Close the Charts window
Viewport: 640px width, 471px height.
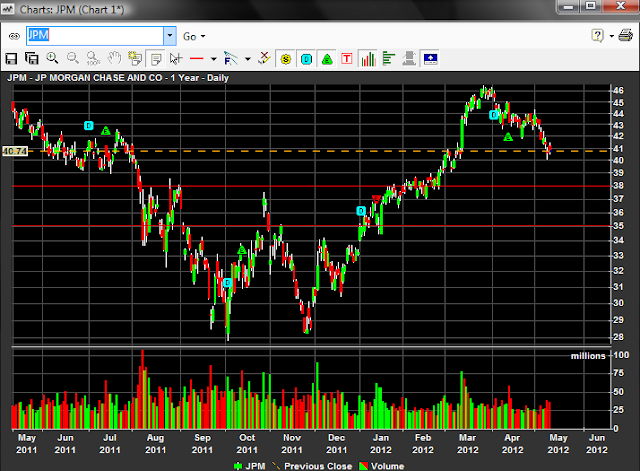point(620,6)
